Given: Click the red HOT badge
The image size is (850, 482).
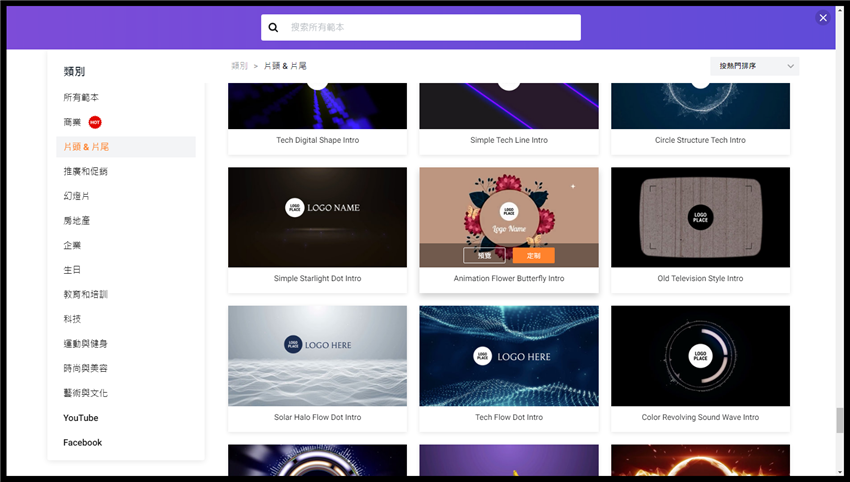Looking at the screenshot, I should 95,122.
